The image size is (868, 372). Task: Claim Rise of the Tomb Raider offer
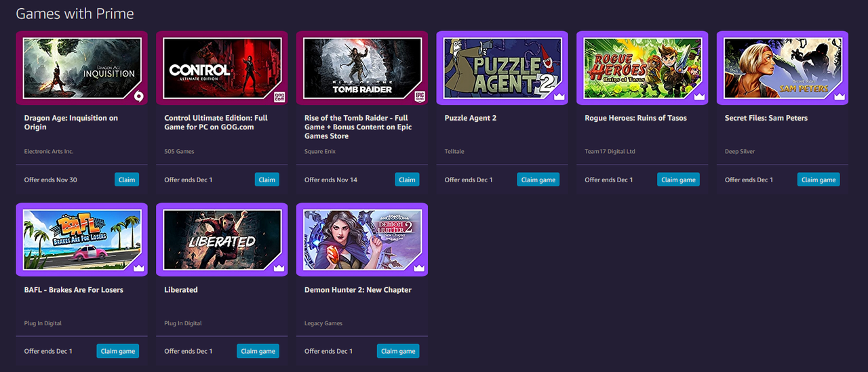(407, 180)
